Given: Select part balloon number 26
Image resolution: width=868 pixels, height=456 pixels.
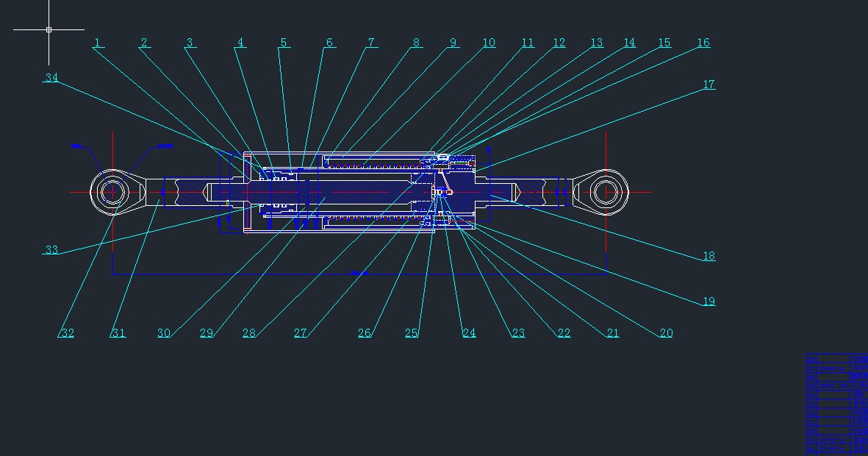Looking at the screenshot, I should (x=365, y=333).
